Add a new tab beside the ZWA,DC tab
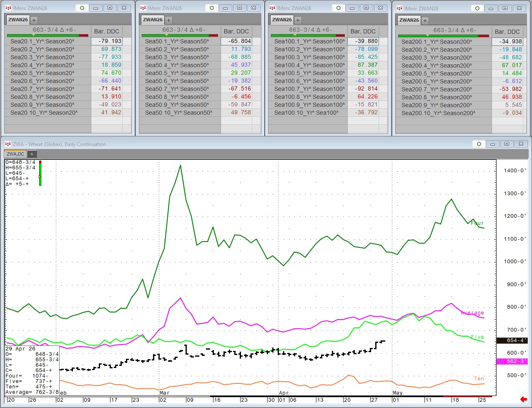 tap(32, 154)
